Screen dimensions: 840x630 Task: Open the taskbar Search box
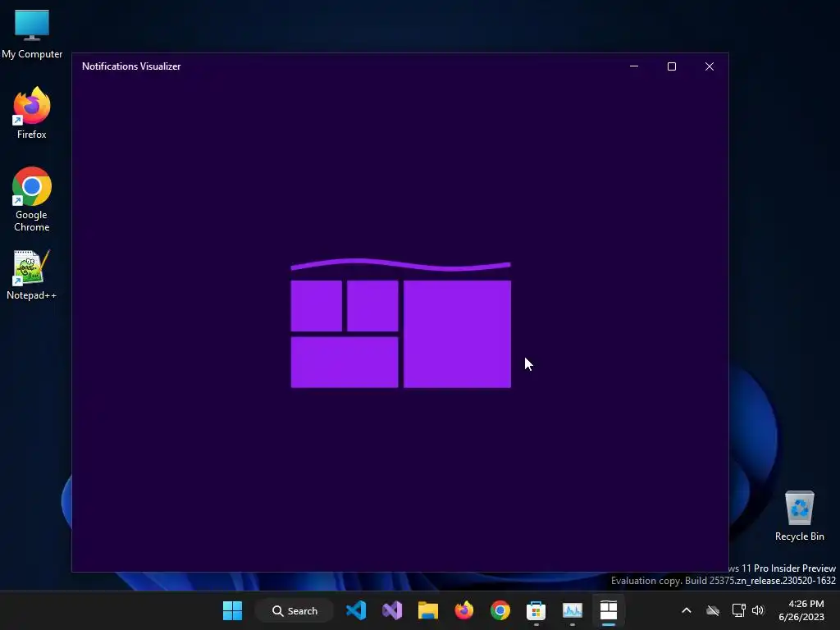click(294, 610)
